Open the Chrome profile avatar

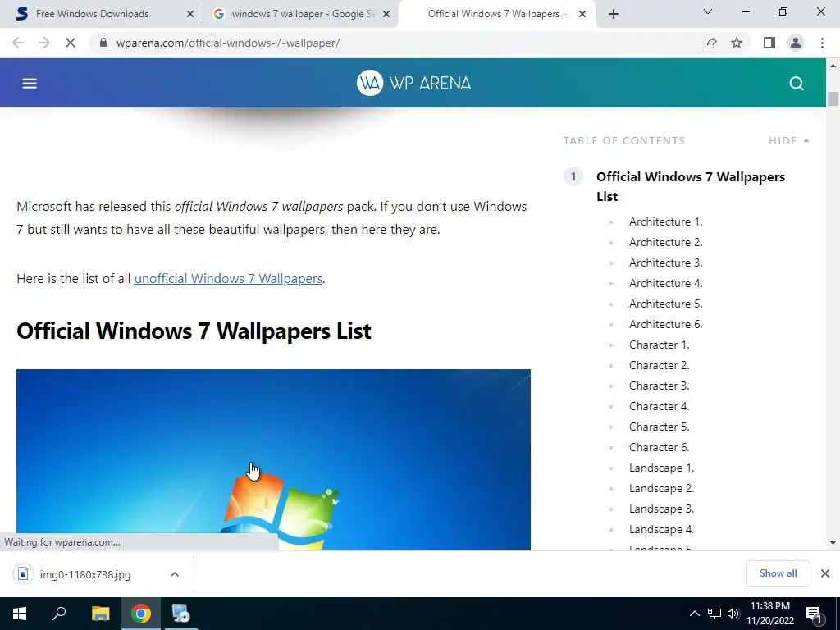tap(796, 43)
